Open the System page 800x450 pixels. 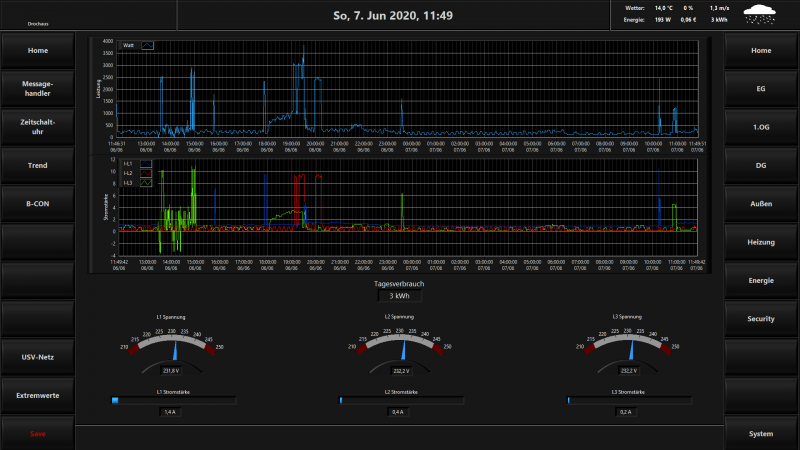click(761, 434)
